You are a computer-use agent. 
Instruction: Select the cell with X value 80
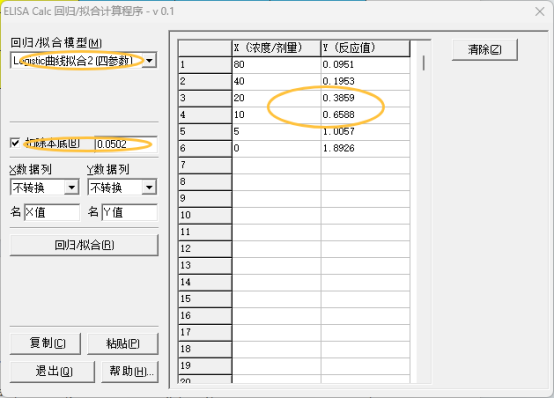point(276,65)
